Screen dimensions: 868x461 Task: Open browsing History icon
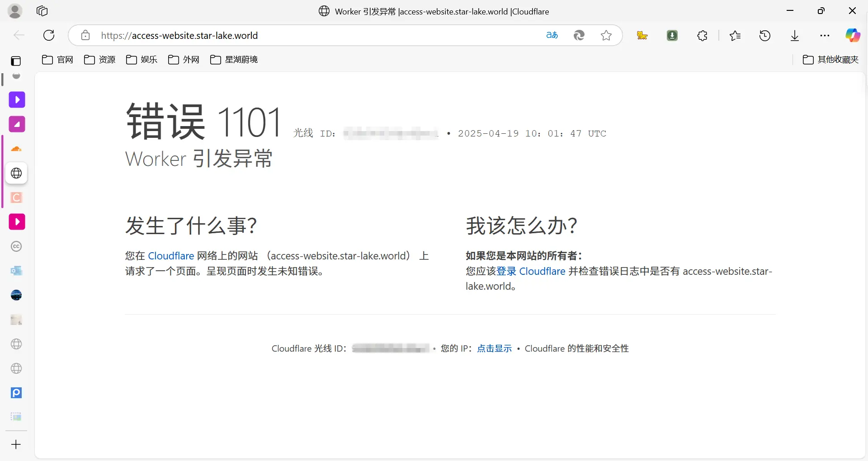pos(765,35)
